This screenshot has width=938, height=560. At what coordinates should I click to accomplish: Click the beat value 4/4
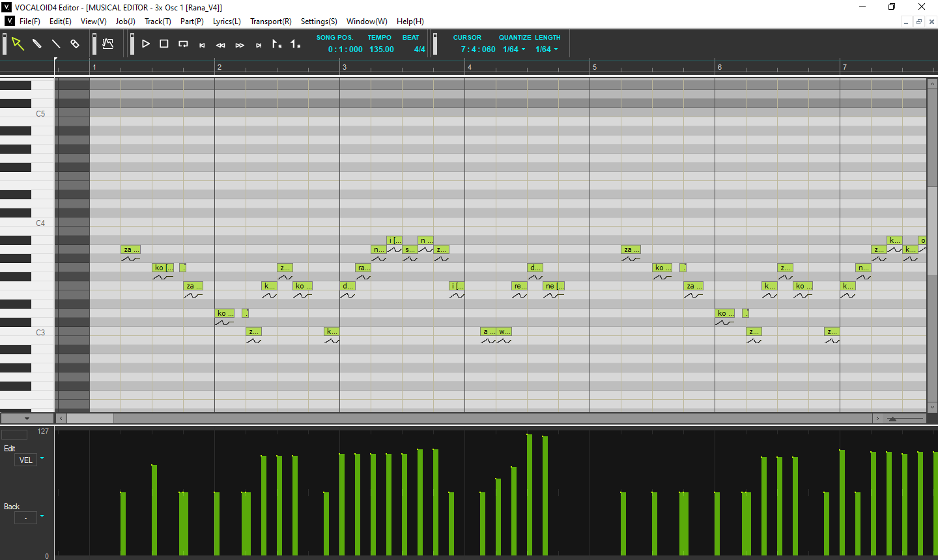(419, 49)
